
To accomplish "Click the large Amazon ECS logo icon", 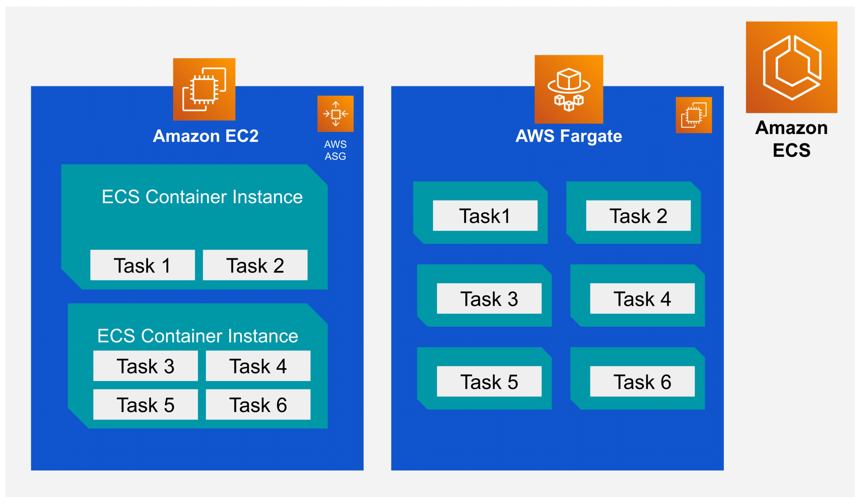I will pyautogui.click(x=791, y=67).
